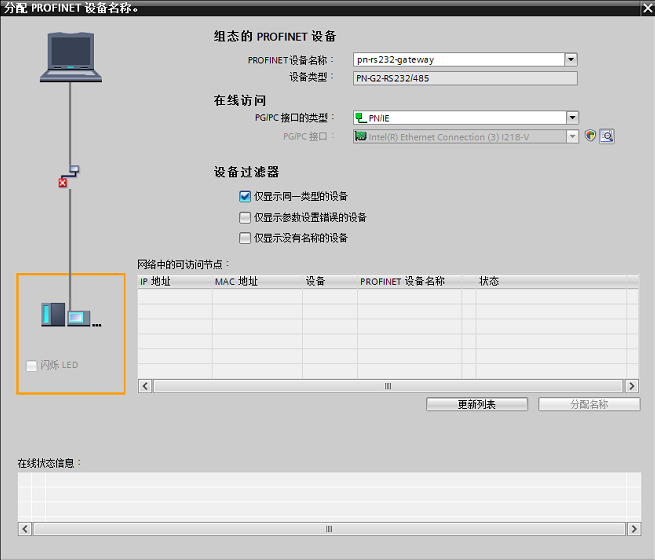This screenshot has height=560, width=655.
Task: Click the online status horizontal scrollbar thumb
Action: [x=329, y=529]
